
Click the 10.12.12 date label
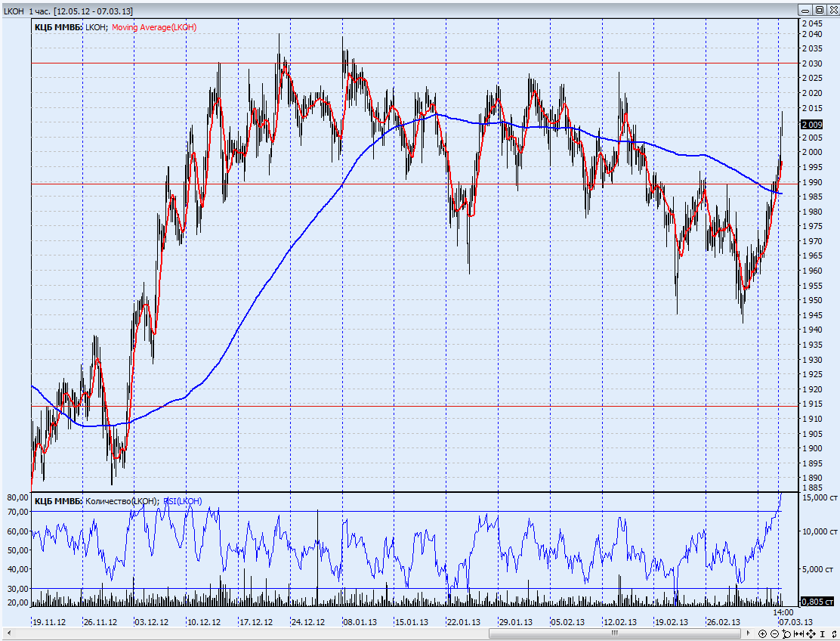pos(204,622)
